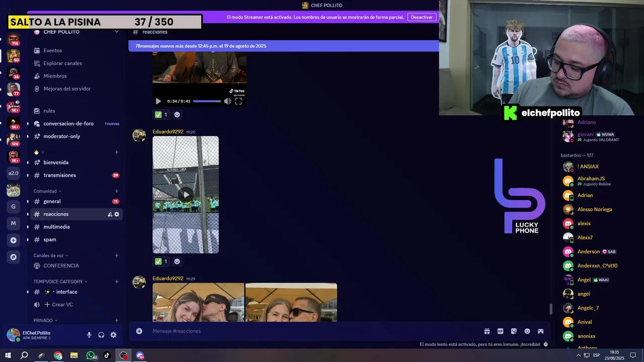Image resolution: width=644 pixels, height=362 pixels.
Task: Open Windows taskbar search
Action: pos(24,355)
